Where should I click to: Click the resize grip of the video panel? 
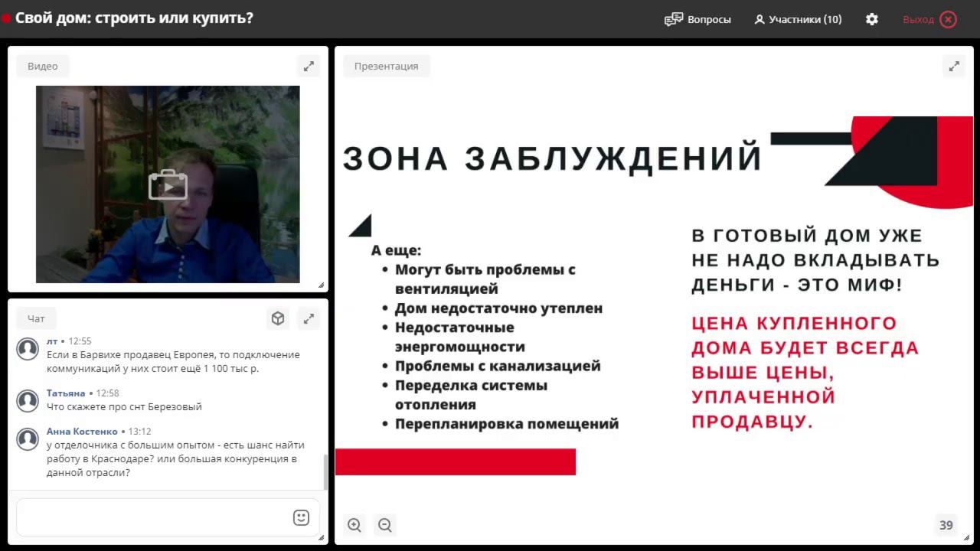321,285
